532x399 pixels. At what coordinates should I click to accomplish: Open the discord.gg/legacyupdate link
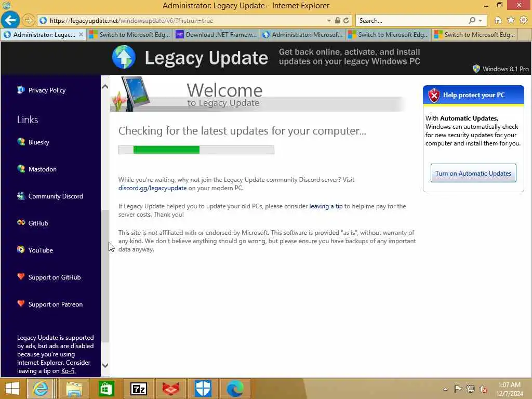tap(152, 188)
